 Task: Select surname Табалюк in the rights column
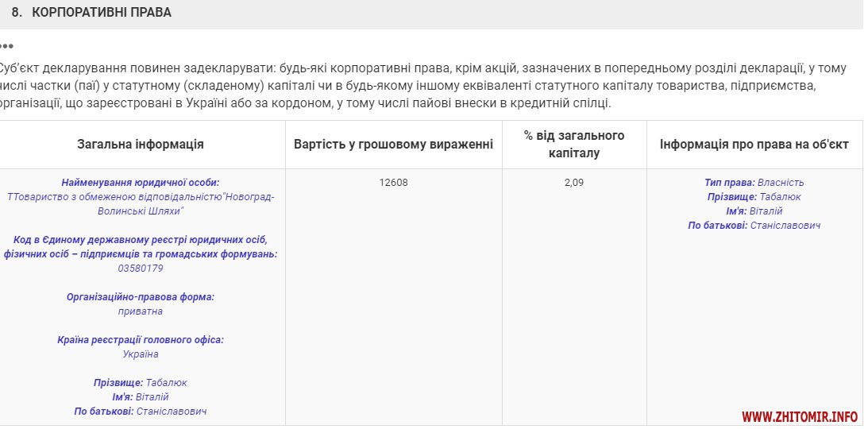779,197
